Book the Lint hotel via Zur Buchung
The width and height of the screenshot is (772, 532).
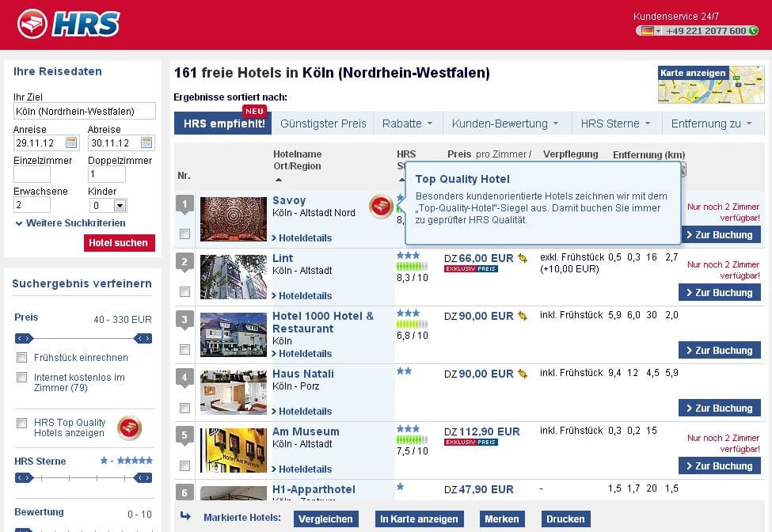point(719,292)
